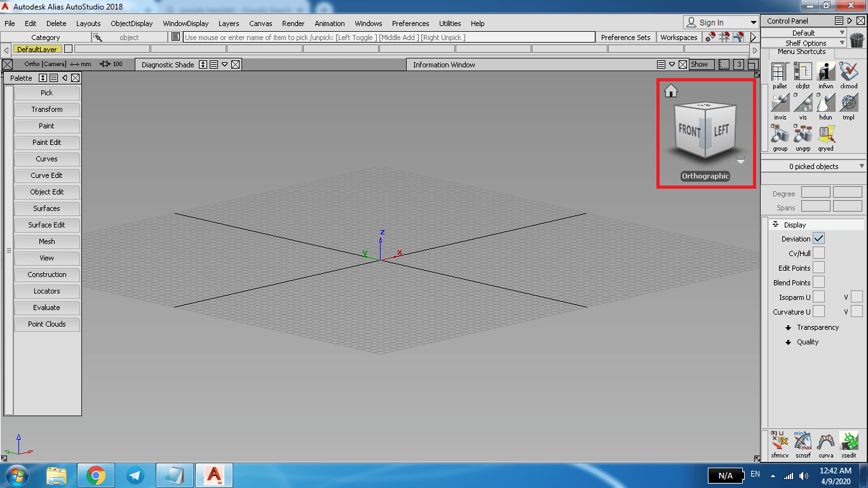Expand the Transparency section
Viewport: 868px width, 488px height.
(813, 327)
